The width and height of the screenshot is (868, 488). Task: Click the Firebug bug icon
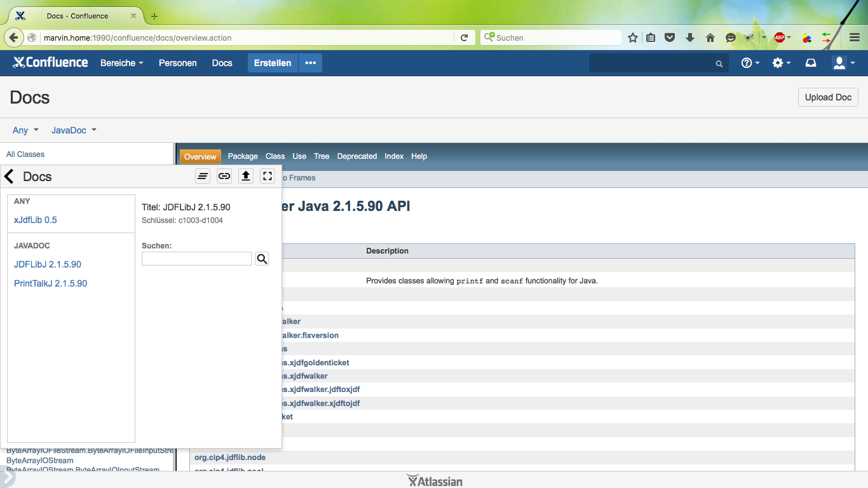pos(750,37)
